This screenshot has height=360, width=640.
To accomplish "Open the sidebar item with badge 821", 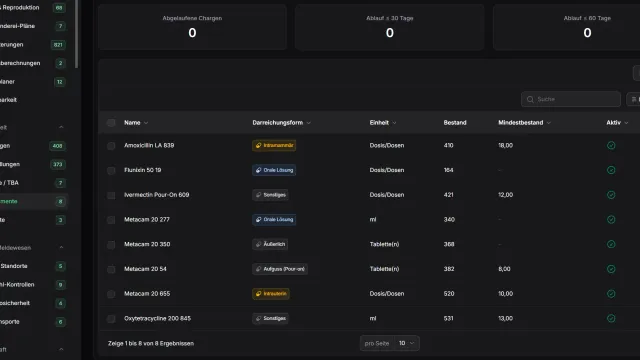I will [x=33, y=44].
